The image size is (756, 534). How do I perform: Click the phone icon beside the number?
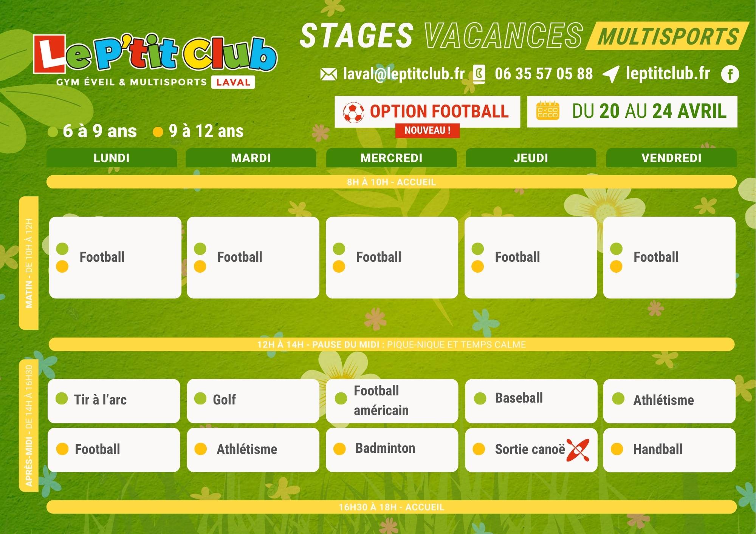pyautogui.click(x=479, y=74)
